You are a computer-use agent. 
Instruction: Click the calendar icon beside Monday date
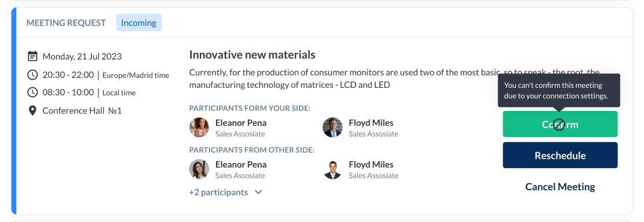(32, 56)
